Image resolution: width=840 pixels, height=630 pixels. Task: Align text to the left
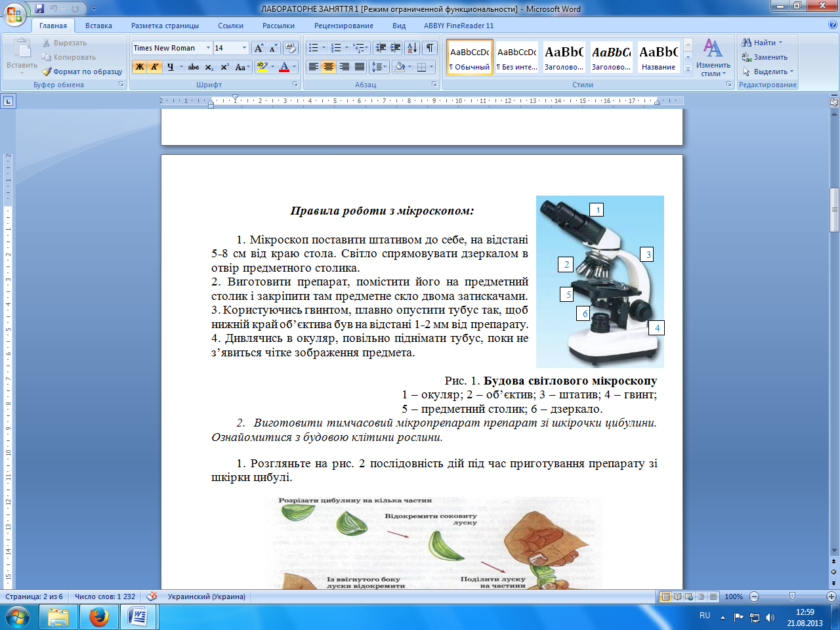coord(314,67)
